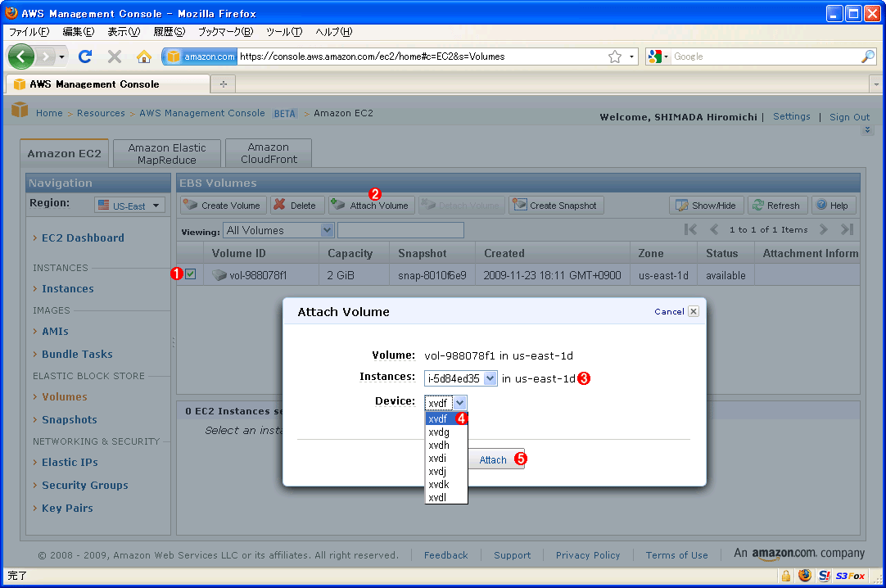Click the Create Volume button
Screen dimensions: 886x588
tap(224, 205)
